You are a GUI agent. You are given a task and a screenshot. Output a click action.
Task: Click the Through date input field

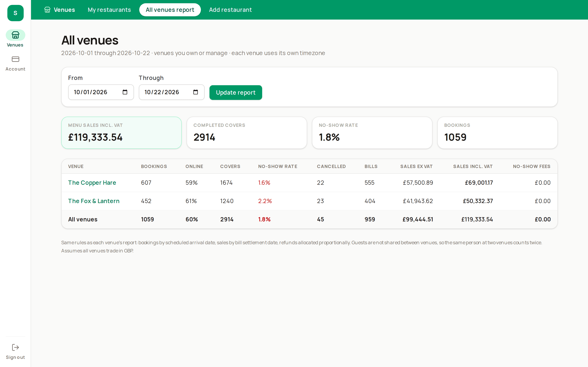point(171,92)
